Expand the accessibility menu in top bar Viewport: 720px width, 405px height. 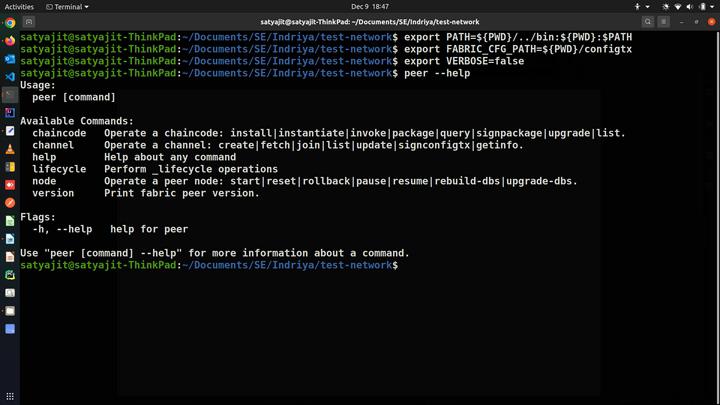[638, 6]
